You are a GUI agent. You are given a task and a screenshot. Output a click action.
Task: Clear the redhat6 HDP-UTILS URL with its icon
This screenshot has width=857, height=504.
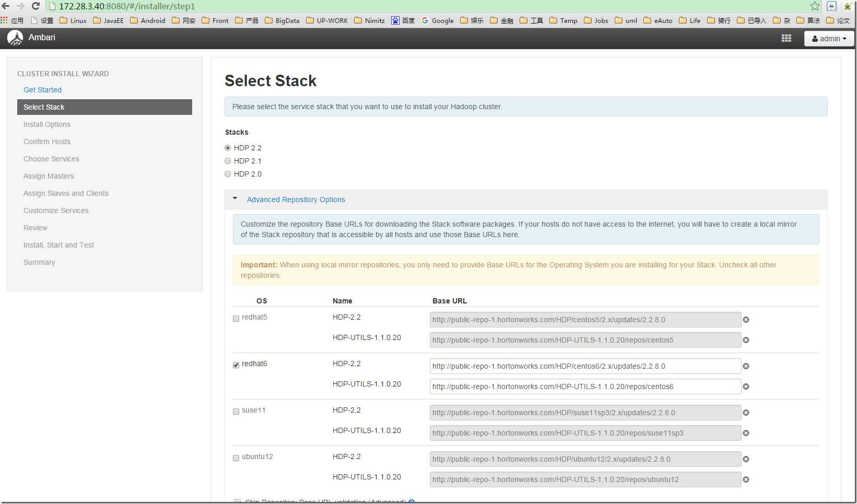[746, 386]
